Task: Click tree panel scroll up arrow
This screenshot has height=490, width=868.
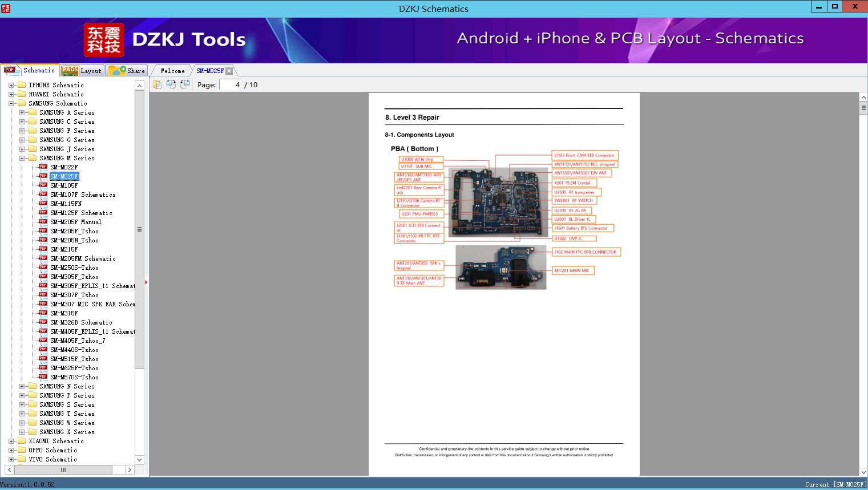Action: (139, 86)
